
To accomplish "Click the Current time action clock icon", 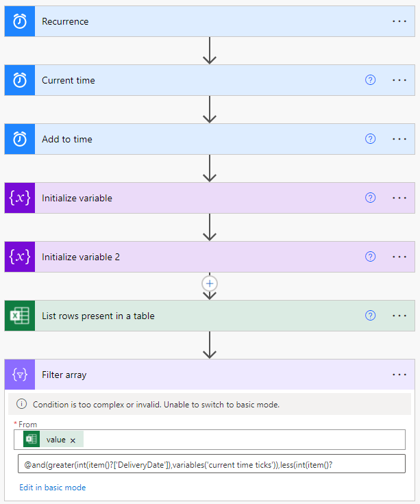I will [20, 80].
